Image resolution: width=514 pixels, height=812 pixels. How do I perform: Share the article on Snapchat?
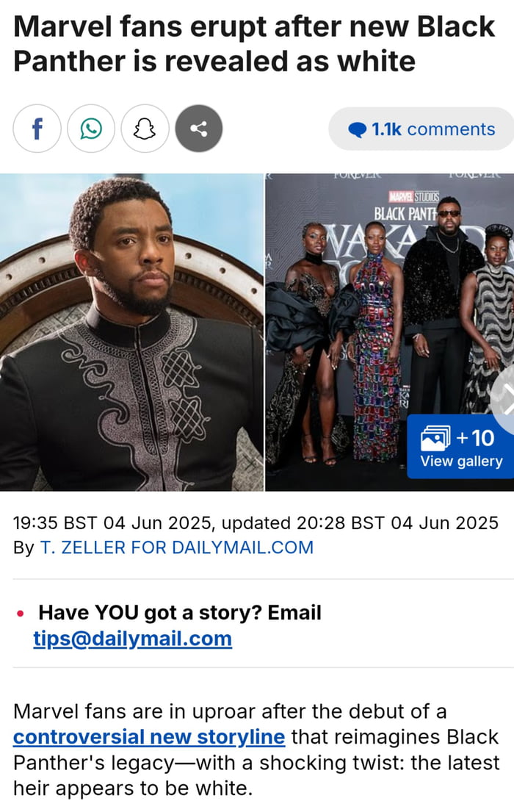tap(145, 129)
